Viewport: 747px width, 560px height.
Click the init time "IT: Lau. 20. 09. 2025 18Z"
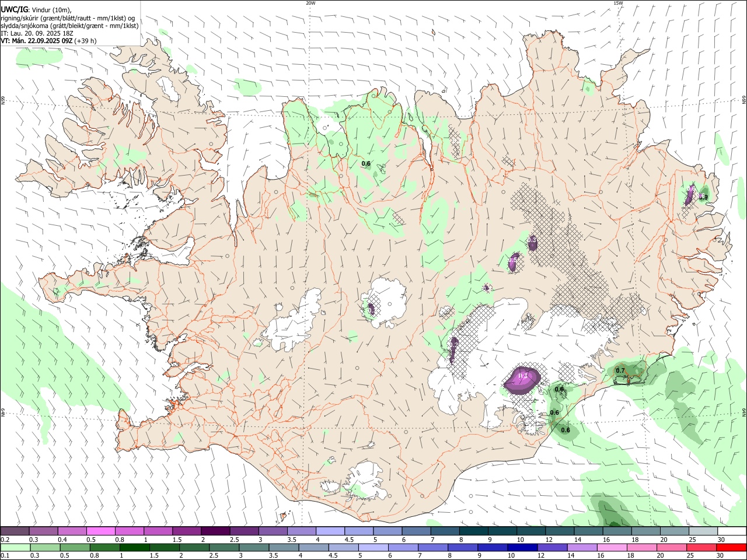[37, 33]
